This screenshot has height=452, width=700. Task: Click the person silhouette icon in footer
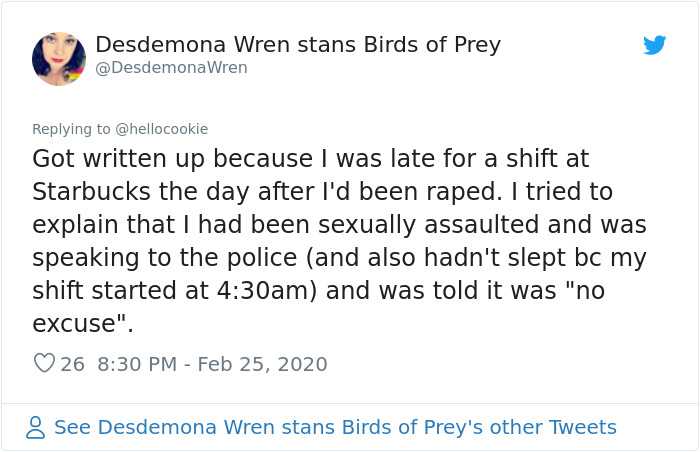tap(36, 428)
